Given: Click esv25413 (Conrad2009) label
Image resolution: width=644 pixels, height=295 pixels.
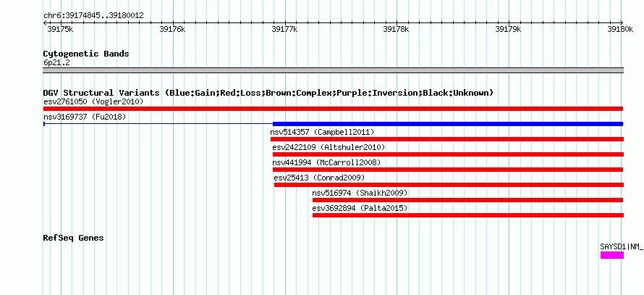Looking at the screenshot, I should [x=319, y=178].
